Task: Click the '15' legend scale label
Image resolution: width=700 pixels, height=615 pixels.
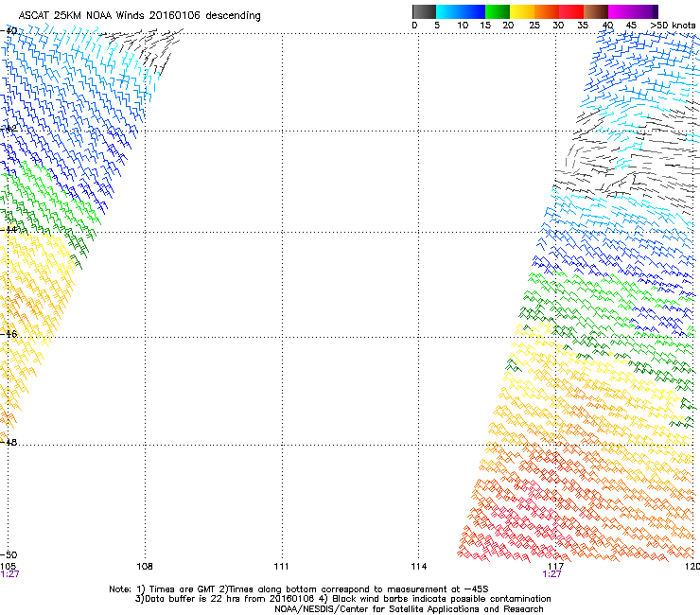Action: point(485,25)
